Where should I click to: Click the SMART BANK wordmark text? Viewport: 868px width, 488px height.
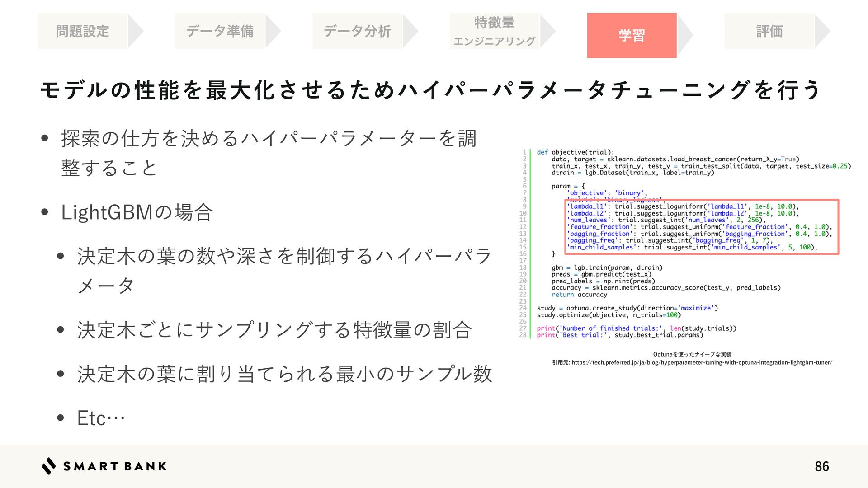click(115, 466)
